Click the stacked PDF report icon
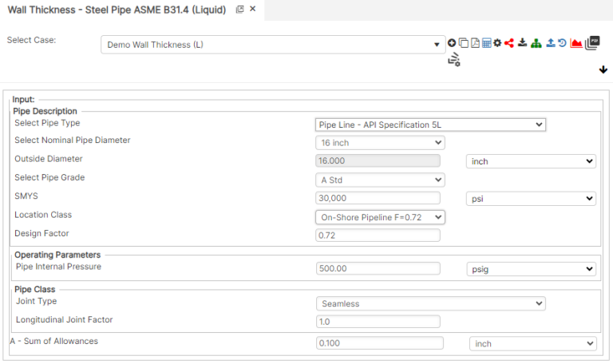Screen dimensions: 613x364 592,42
